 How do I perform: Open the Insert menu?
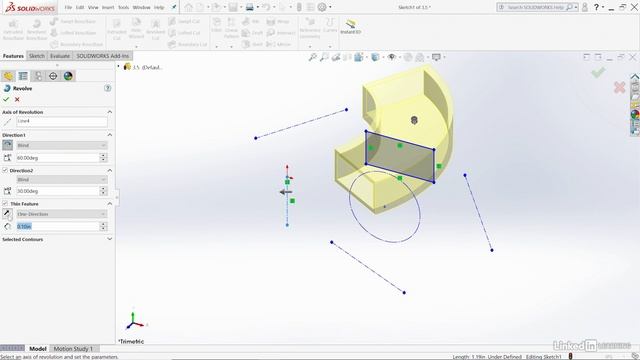point(108,7)
